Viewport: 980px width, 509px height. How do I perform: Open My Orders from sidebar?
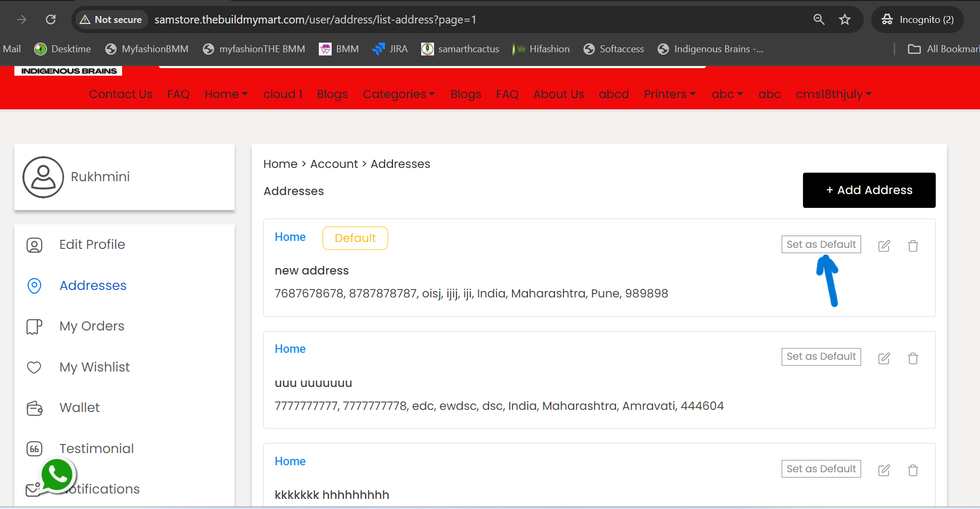(92, 326)
